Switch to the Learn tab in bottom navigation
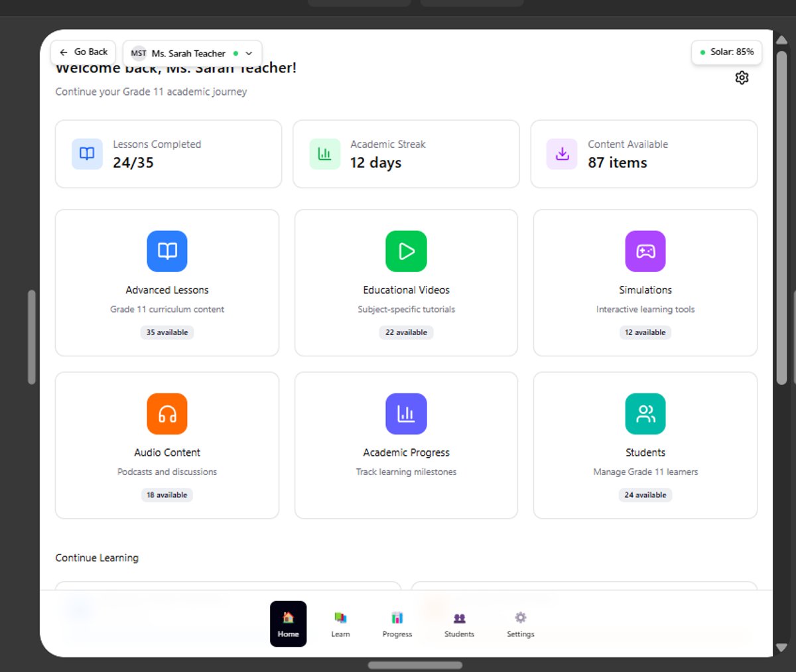This screenshot has width=796, height=672. [x=340, y=624]
